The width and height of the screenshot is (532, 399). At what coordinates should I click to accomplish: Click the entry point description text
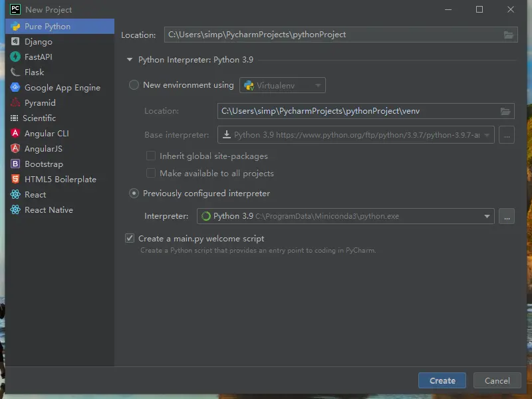pos(258,251)
